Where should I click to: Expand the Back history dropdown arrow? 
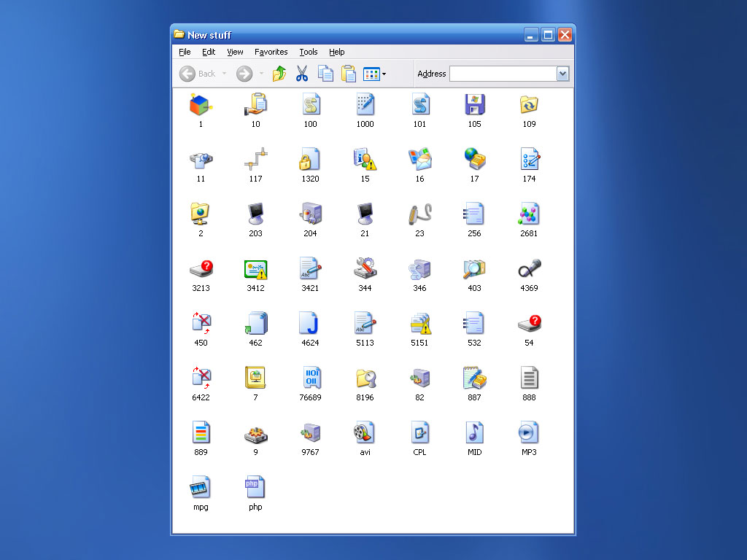coord(225,74)
